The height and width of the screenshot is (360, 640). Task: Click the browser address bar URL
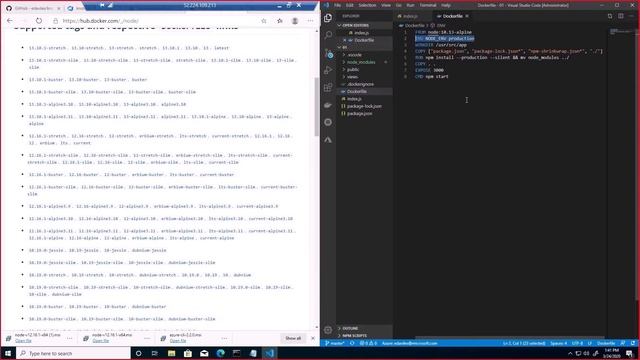(x=100, y=21)
